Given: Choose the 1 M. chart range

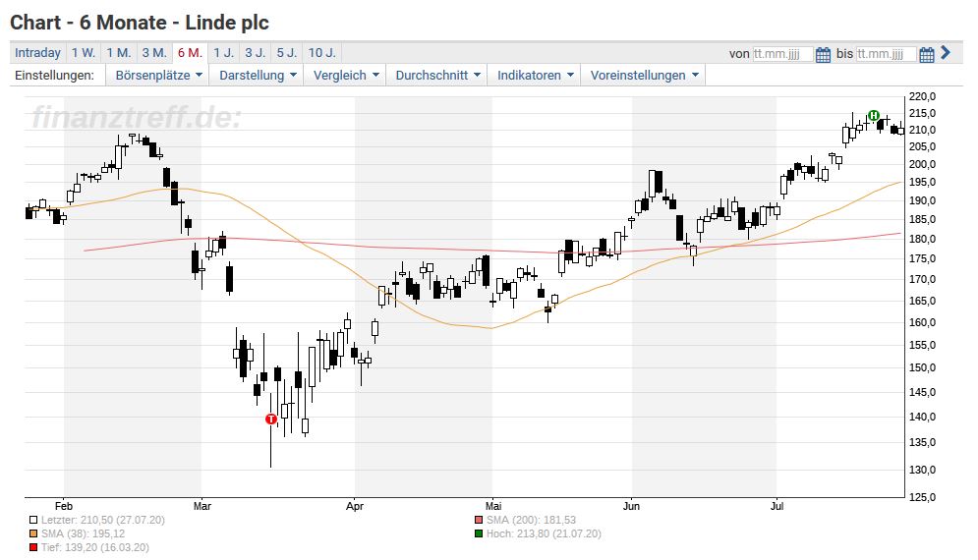Looking at the screenshot, I should coord(119,53).
